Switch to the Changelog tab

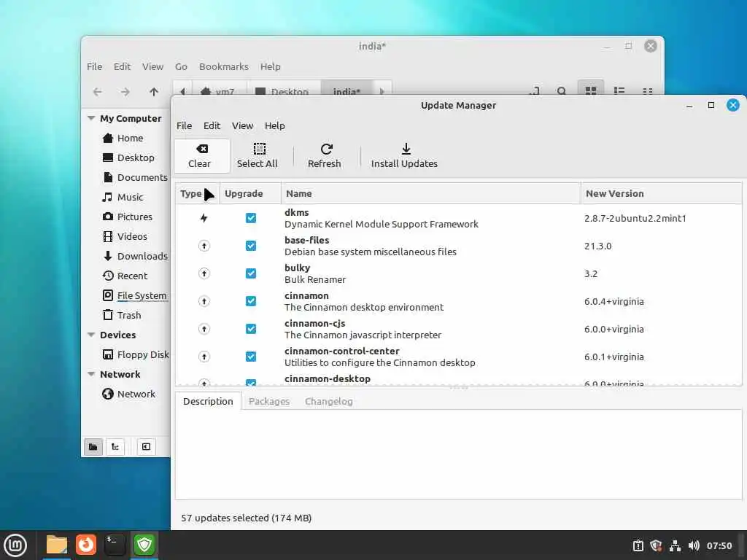pos(329,402)
